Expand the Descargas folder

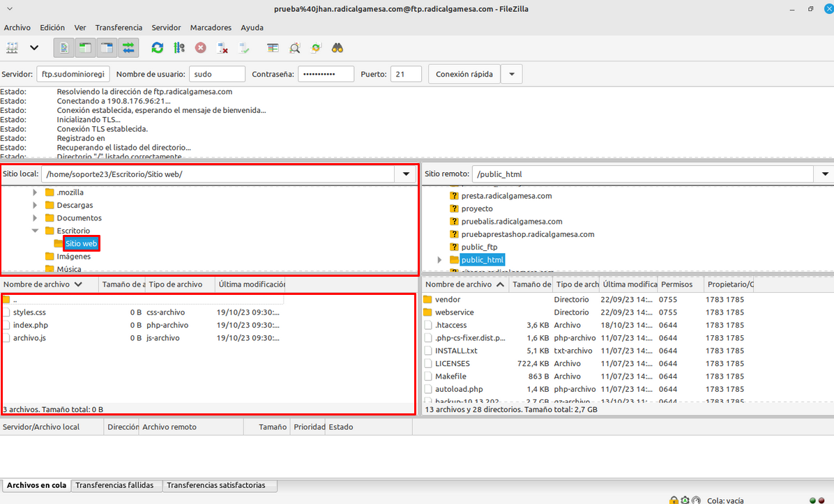35,205
